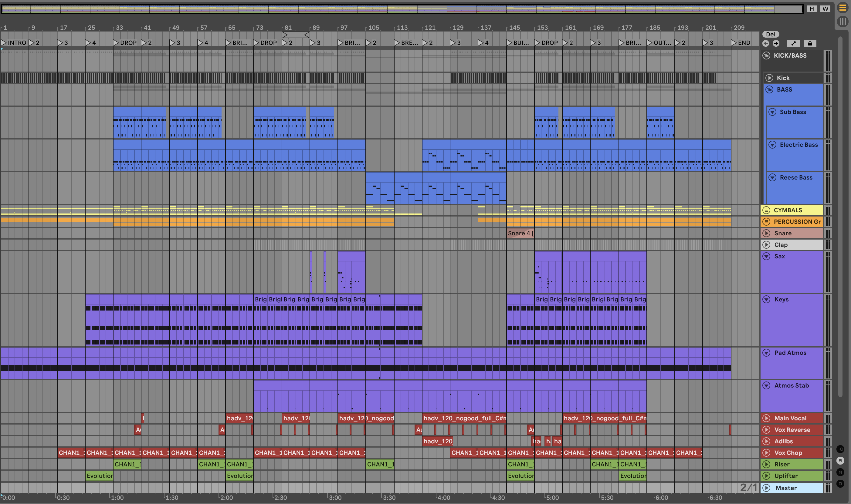Screen dimensions: 851x504
Task: Click the Master track play icon
Action: pyautogui.click(x=766, y=488)
